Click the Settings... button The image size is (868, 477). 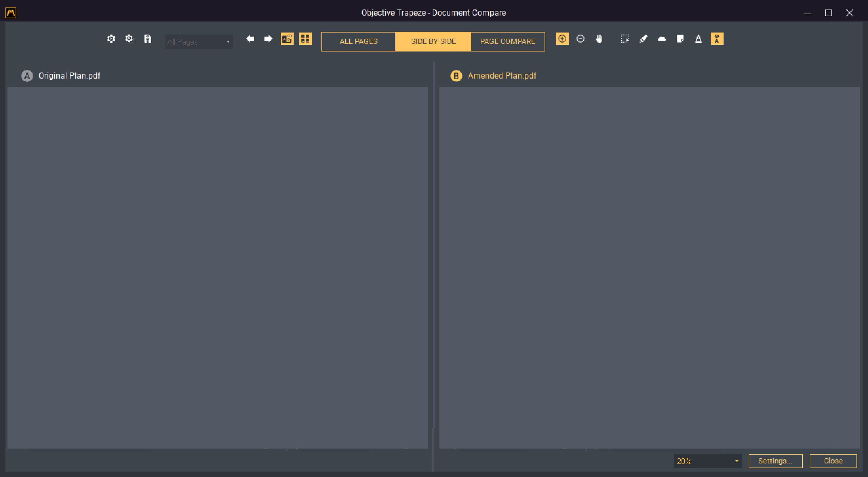[x=775, y=461]
